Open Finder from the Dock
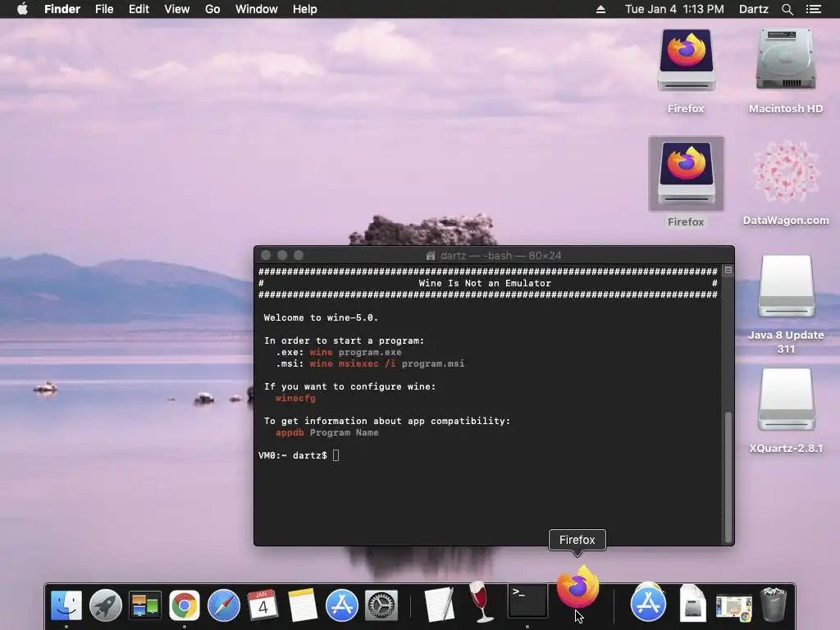The width and height of the screenshot is (840, 630). pos(66,605)
